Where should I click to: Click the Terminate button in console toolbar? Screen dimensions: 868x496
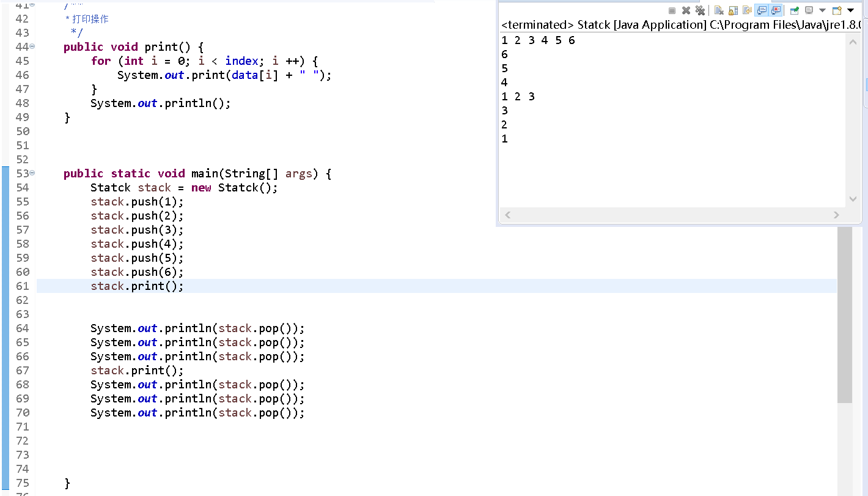[x=672, y=10]
